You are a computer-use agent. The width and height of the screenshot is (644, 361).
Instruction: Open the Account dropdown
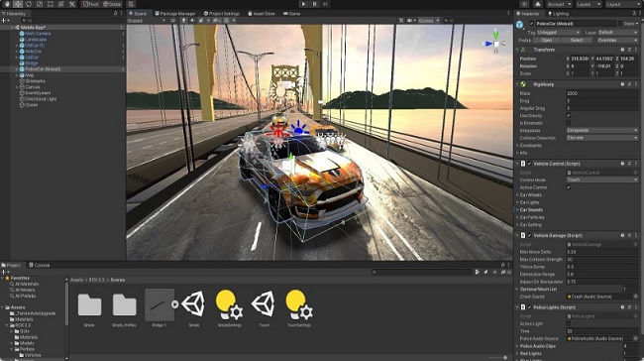(x=559, y=4)
